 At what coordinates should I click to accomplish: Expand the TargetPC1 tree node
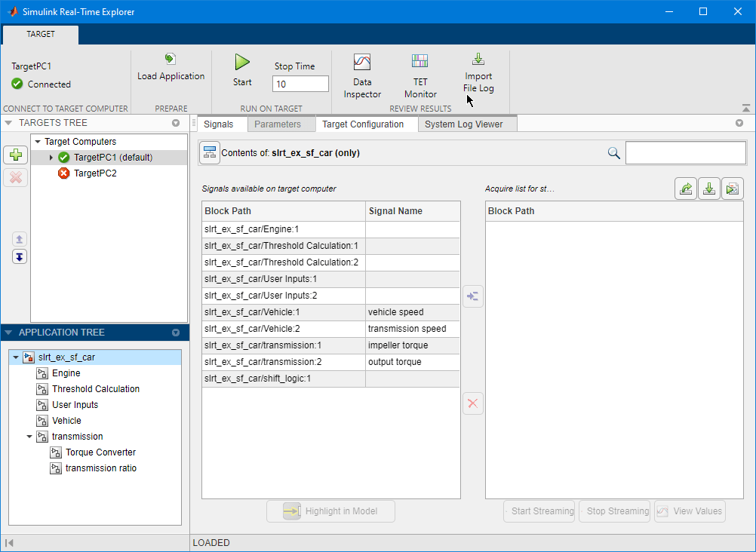pos(51,158)
